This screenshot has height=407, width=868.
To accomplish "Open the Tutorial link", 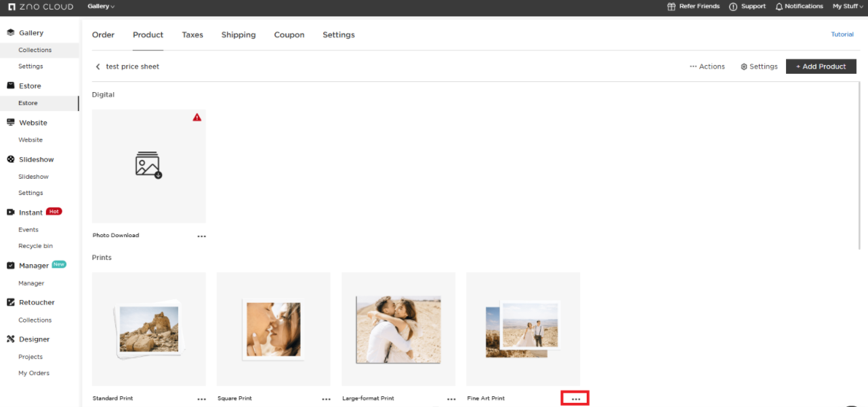I will [x=842, y=35].
